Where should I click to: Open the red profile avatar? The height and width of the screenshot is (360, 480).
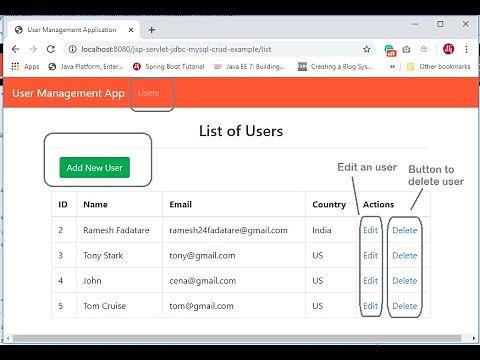click(x=448, y=49)
